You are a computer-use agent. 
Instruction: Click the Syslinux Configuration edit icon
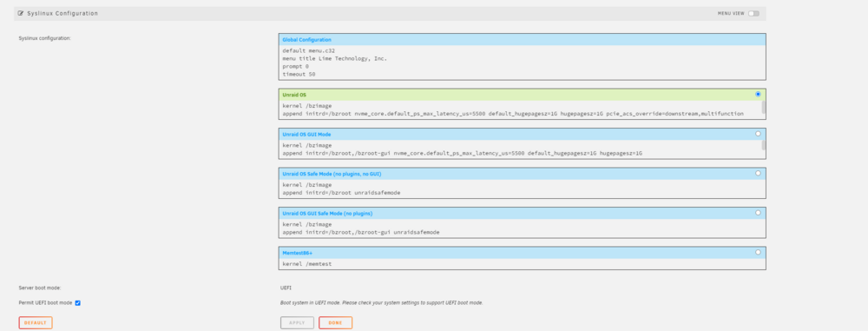(x=21, y=13)
